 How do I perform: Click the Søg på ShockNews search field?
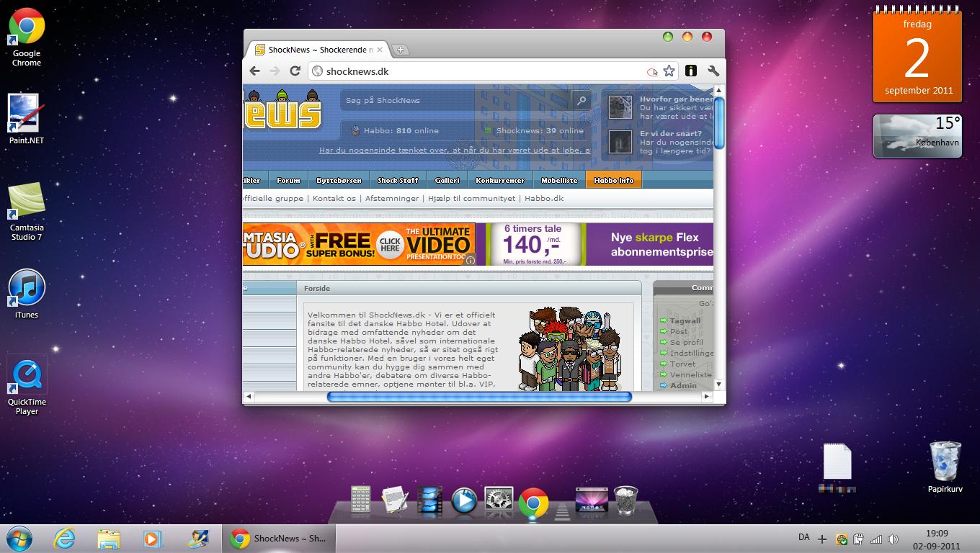pos(456,100)
